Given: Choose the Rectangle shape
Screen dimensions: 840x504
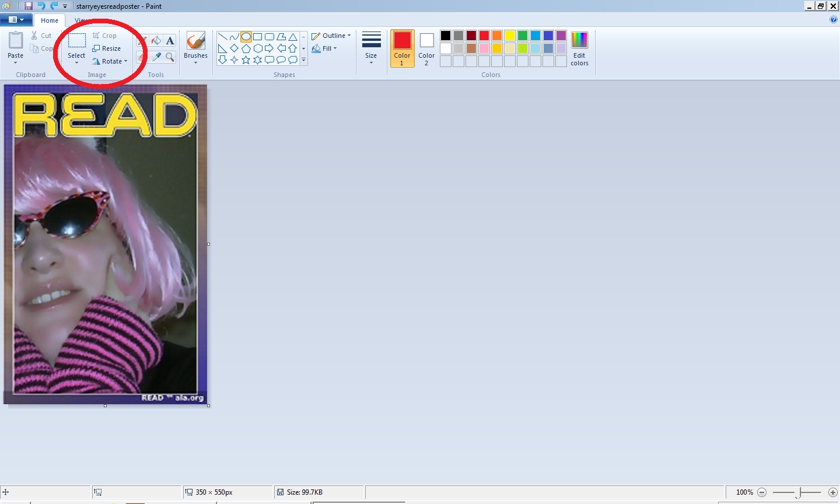Looking at the screenshot, I should coord(257,37).
